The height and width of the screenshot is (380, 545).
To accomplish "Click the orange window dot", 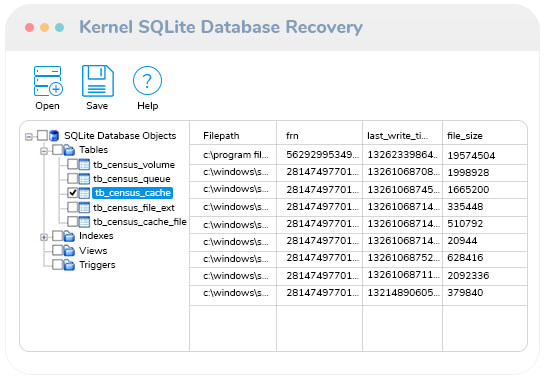I will (44, 27).
